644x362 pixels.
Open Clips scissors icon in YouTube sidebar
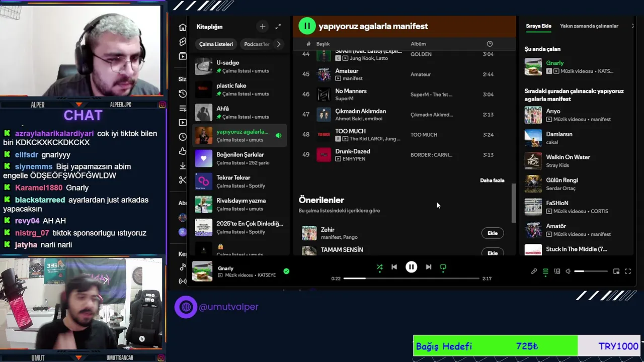(x=183, y=180)
